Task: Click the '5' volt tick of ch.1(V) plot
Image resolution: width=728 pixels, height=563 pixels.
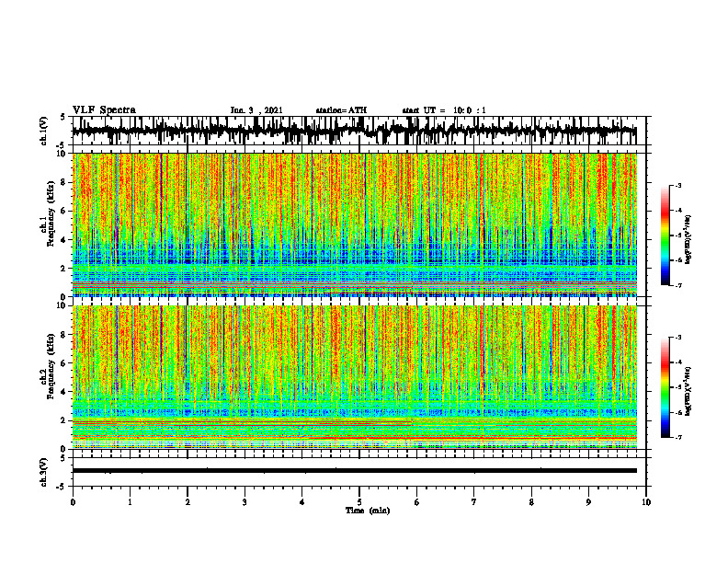Action: [63, 118]
